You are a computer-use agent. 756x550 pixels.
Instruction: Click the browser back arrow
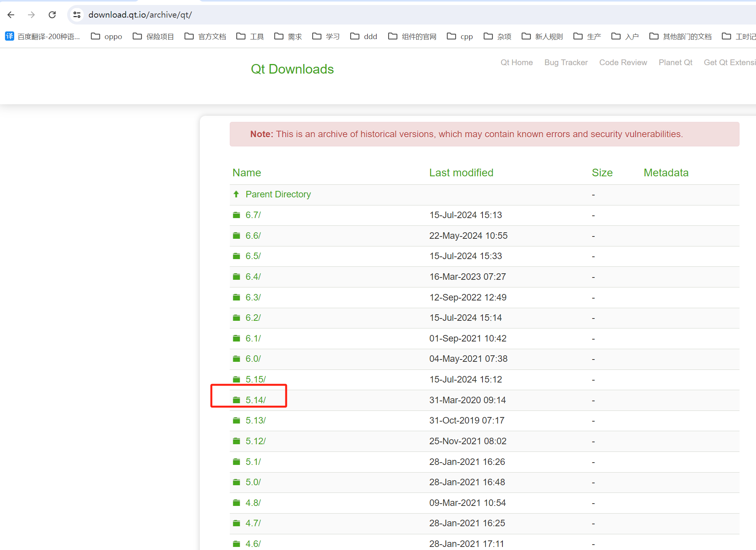11,15
